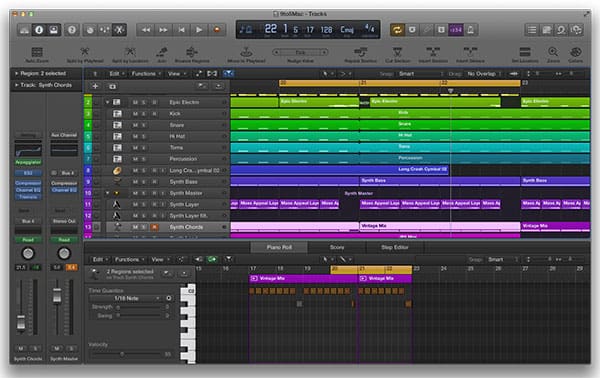The width and height of the screenshot is (600, 378).
Task: Mute the Synth Bass track
Action: click(135, 182)
